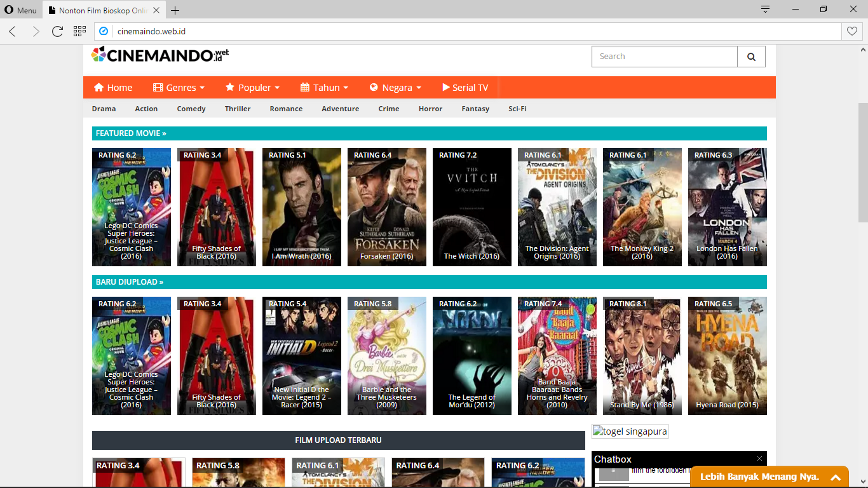Open the FEATURED MOVIE heading link
The width and height of the screenshot is (868, 488).
(x=131, y=133)
